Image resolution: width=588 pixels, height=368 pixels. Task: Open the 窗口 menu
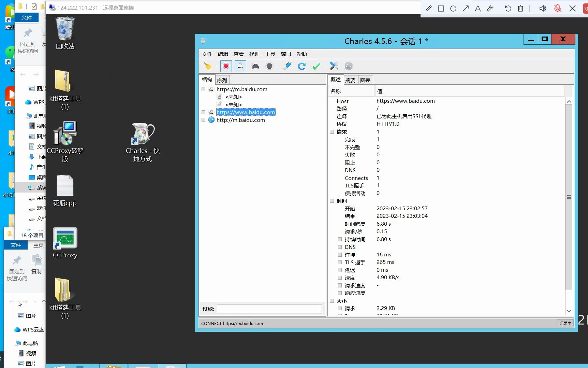pyautogui.click(x=286, y=54)
